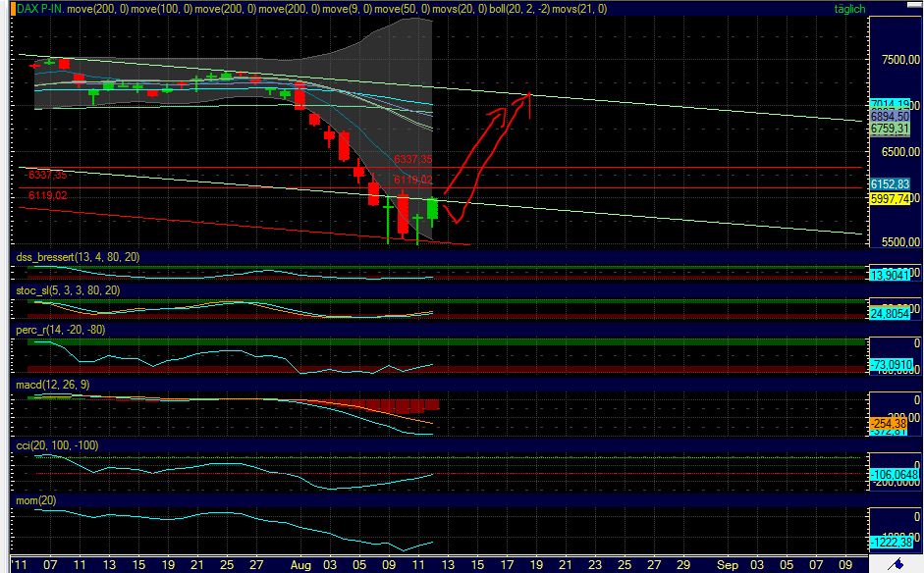
Task: Click the red DAX icon in the title bar
Action: click(14, 8)
